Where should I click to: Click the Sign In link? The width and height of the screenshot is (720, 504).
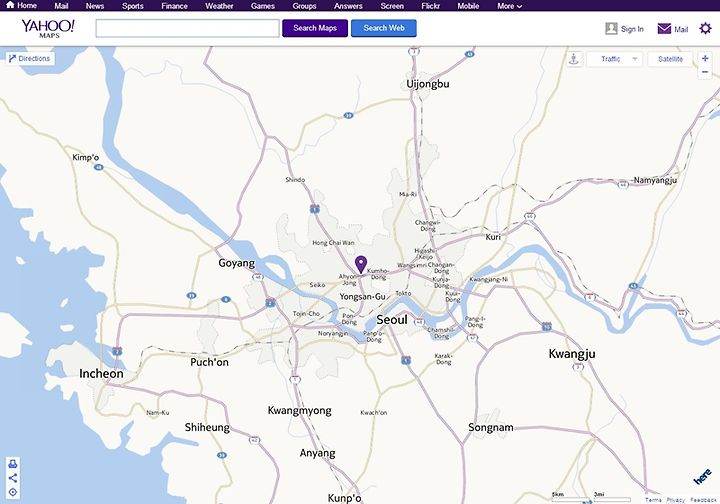(632, 29)
